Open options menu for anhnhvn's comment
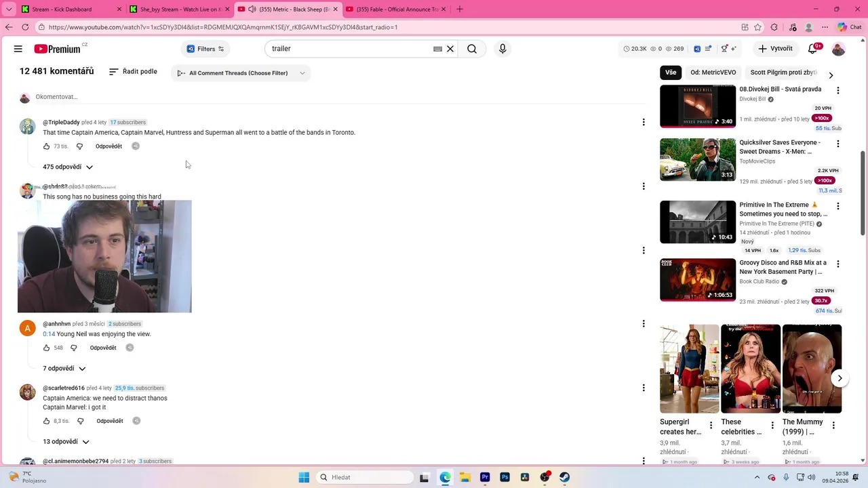Viewport: 868px width, 488px height. click(x=644, y=323)
